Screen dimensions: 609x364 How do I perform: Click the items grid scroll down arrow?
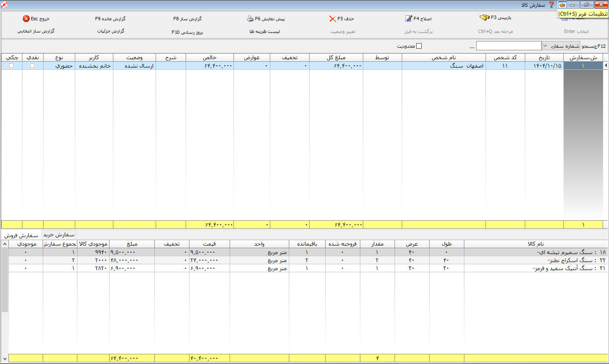[x=5, y=359]
